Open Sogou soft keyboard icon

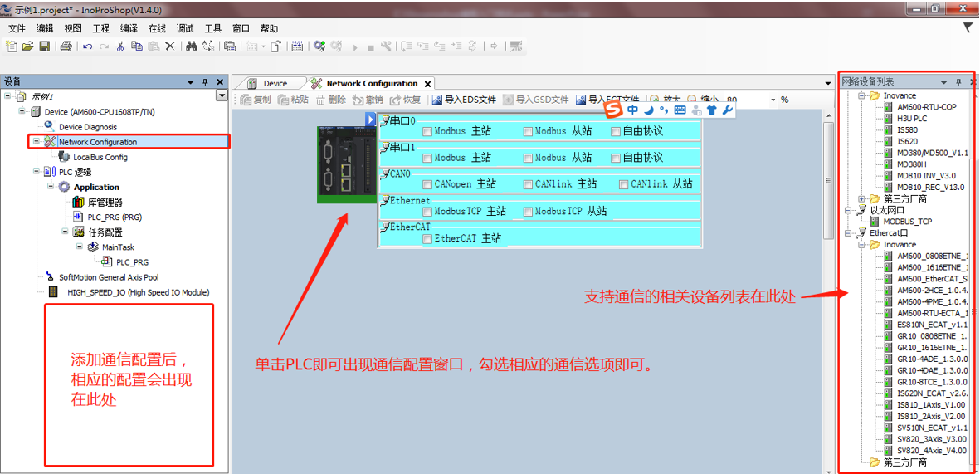(x=680, y=110)
